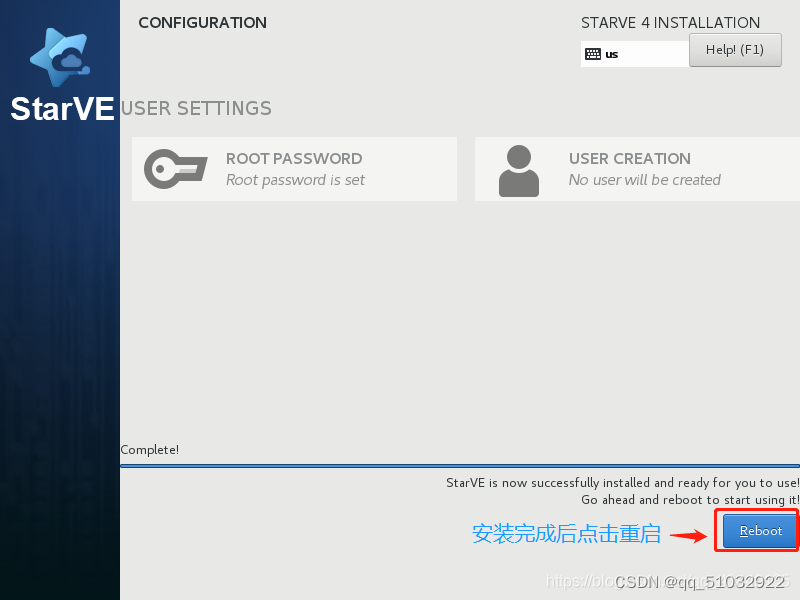Open the ROOT PASSWORD setting

tap(294, 169)
